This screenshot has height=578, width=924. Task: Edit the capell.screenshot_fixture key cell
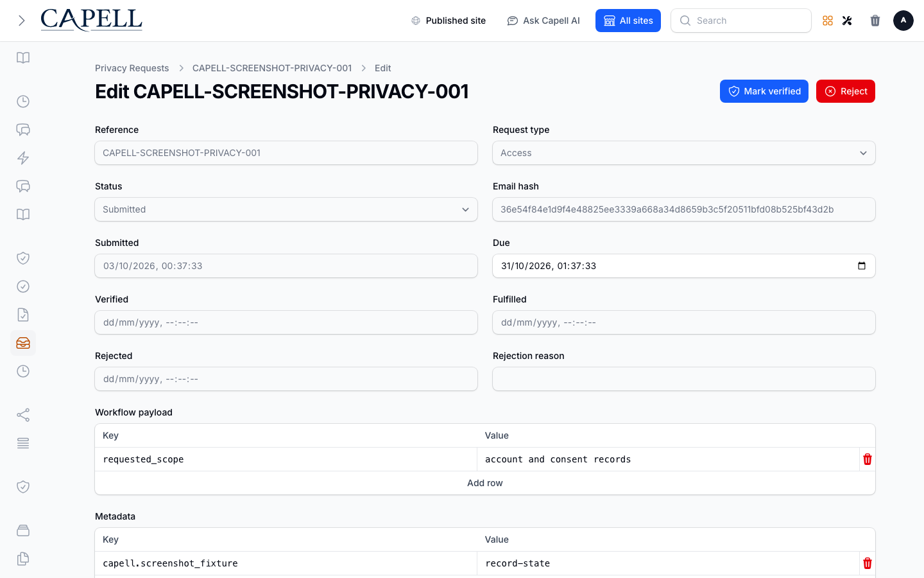(286, 563)
